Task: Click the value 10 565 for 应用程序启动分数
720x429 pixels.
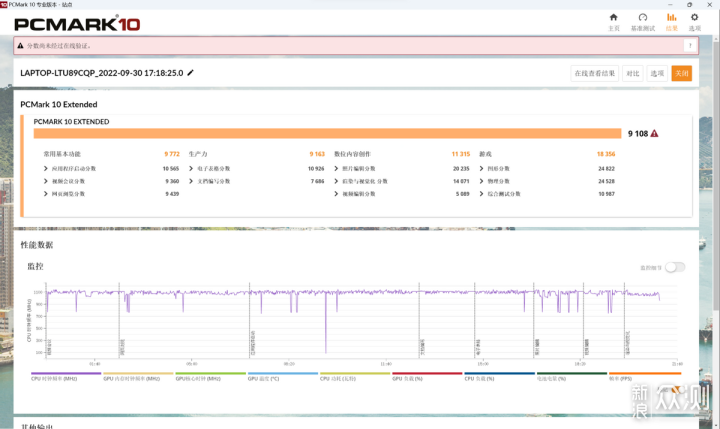Action: (x=171, y=169)
